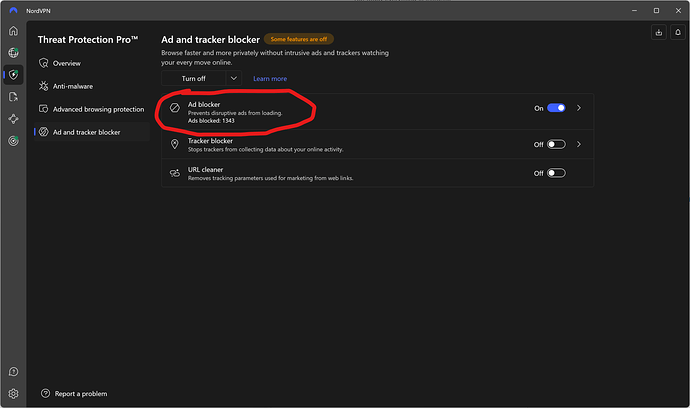This screenshot has width=690, height=408.
Task: Open the Meshnet sidebar icon
Action: click(x=14, y=119)
